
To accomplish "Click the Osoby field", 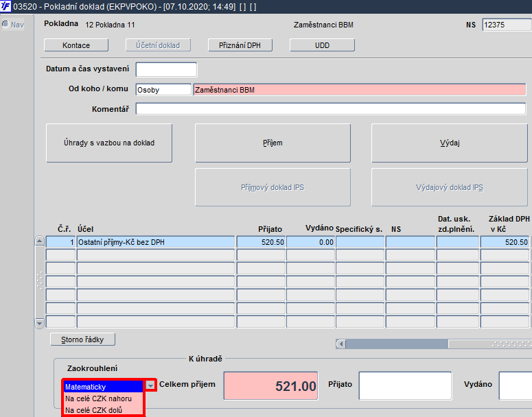I will click(x=163, y=90).
